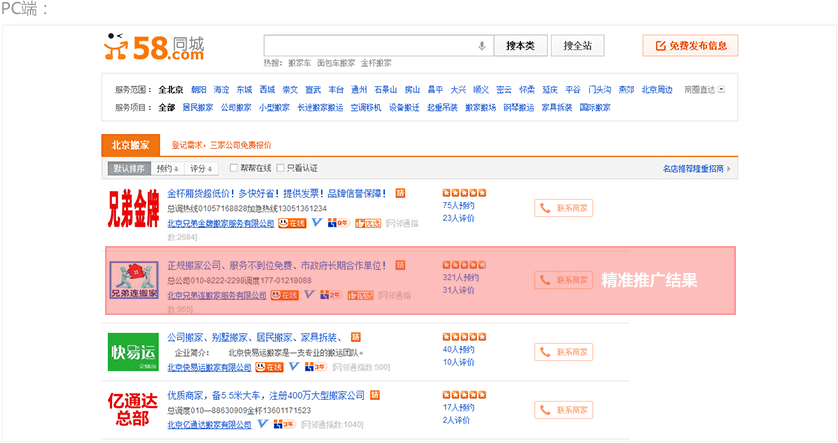Filter service item 国际搬家
Image resolution: width=838 pixels, height=443 pixels.
coord(595,107)
